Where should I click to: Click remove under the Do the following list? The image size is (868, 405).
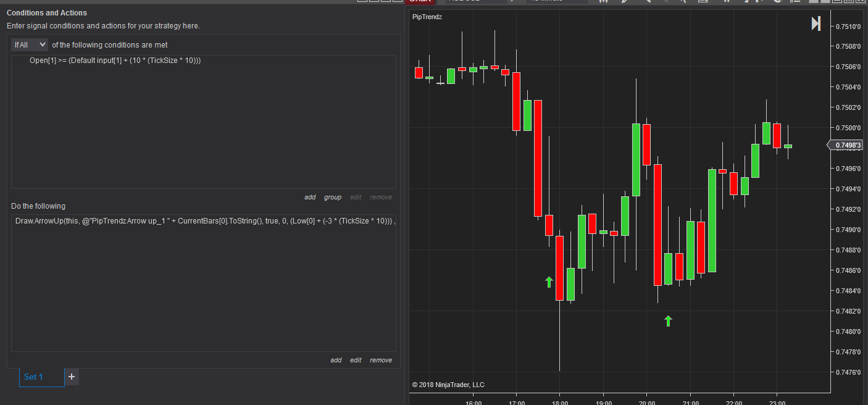[x=381, y=360]
